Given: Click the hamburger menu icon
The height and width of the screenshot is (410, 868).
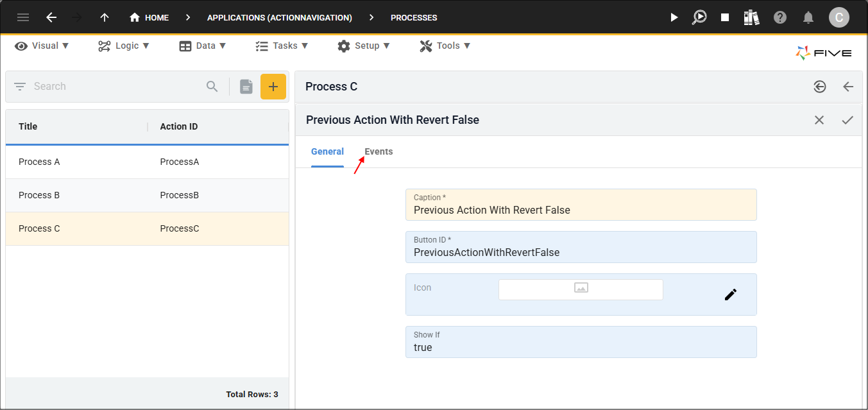Looking at the screenshot, I should coord(23,17).
